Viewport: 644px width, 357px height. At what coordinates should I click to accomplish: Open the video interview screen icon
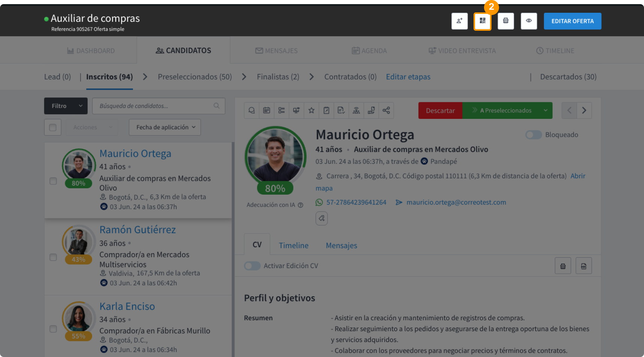click(296, 110)
